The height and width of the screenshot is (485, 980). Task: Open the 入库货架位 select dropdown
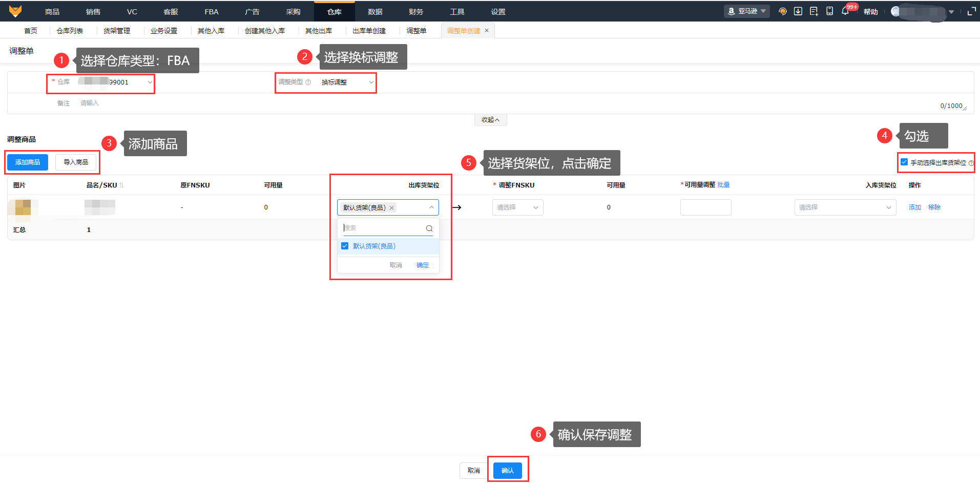pyautogui.click(x=845, y=207)
